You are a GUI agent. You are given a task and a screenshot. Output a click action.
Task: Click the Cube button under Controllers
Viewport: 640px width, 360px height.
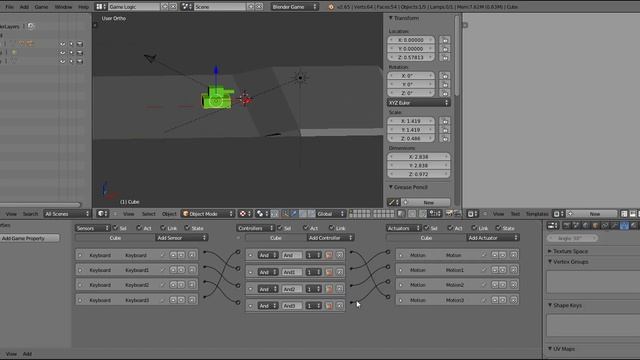276,238
